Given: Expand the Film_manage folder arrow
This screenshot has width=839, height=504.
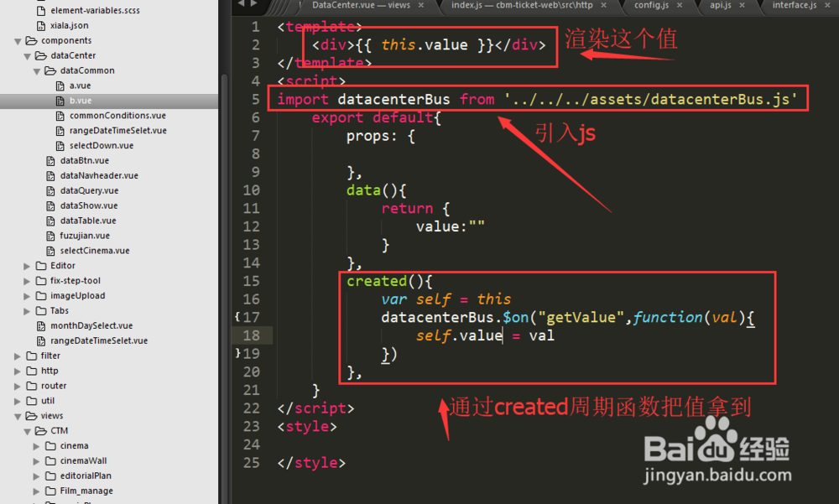Looking at the screenshot, I should coord(36,491).
